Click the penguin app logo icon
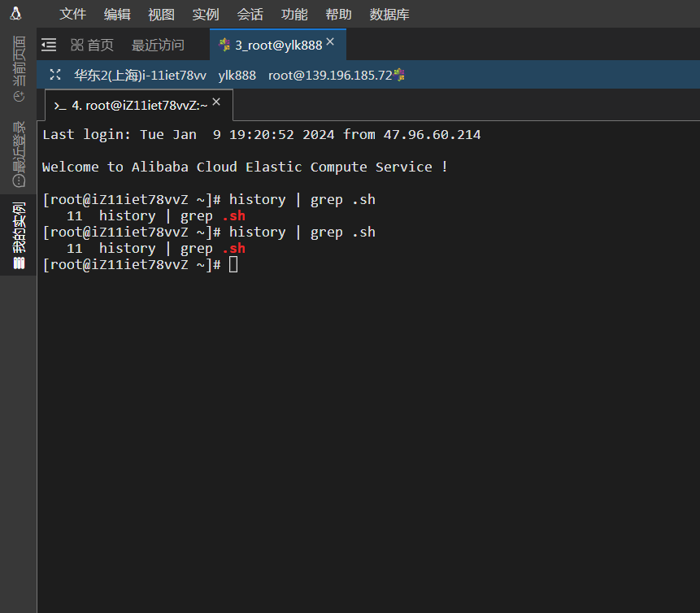This screenshot has width=700, height=613. coord(15,13)
